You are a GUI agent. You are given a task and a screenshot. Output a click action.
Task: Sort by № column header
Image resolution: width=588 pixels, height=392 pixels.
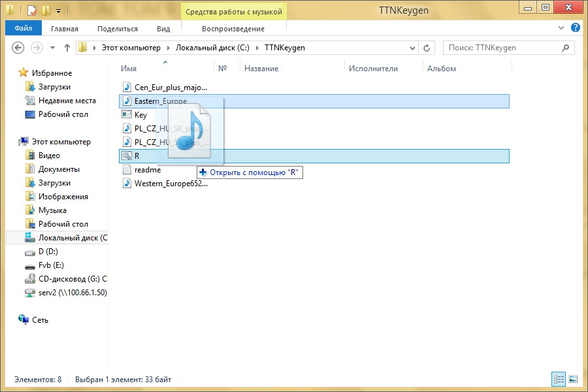click(x=222, y=69)
